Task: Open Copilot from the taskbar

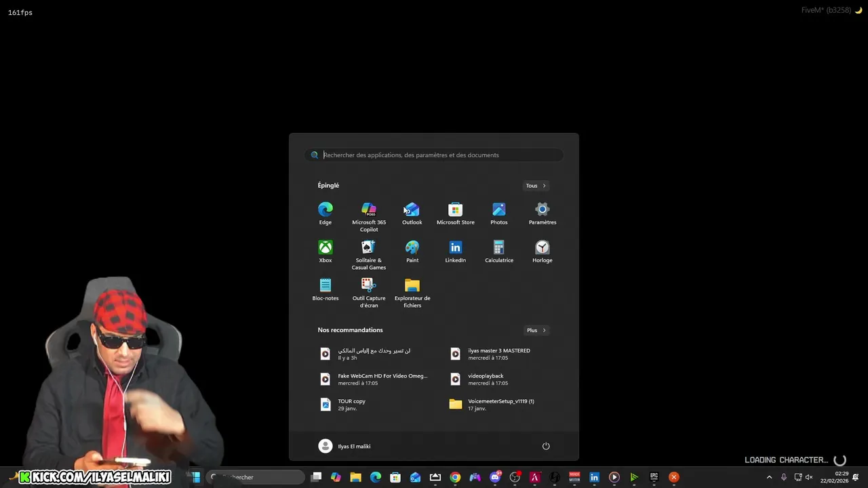Action: click(x=336, y=477)
